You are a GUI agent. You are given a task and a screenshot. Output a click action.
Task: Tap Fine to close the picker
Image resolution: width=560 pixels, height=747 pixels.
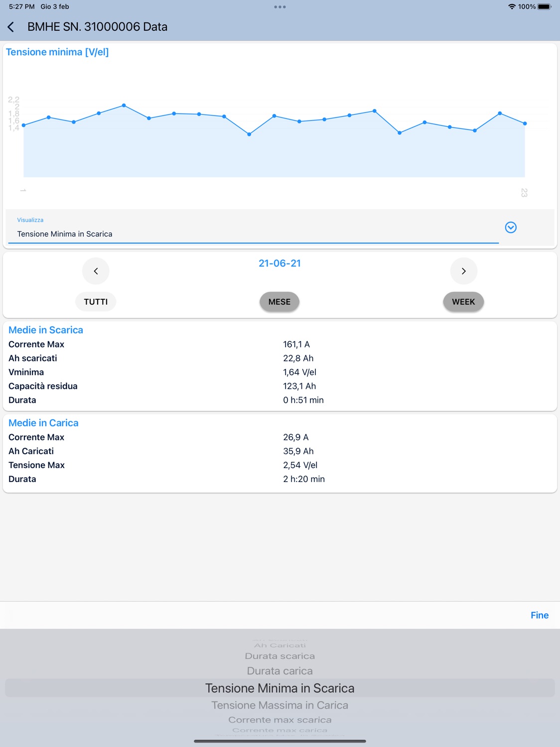pos(540,616)
